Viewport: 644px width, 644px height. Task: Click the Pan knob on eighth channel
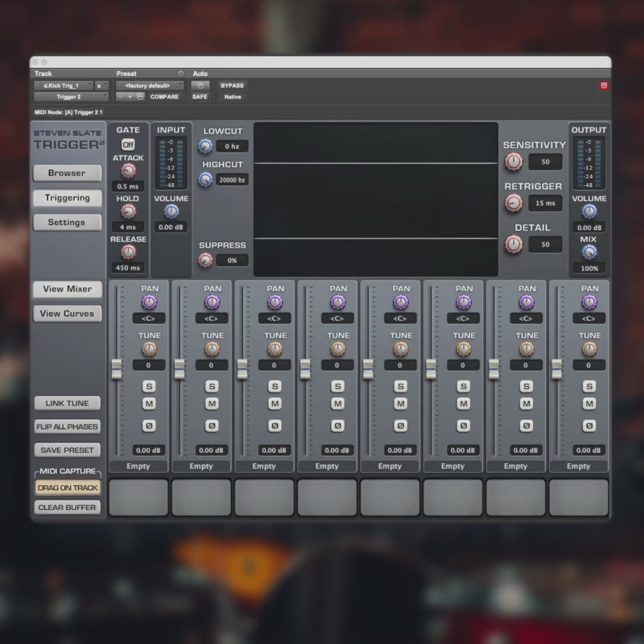click(589, 303)
